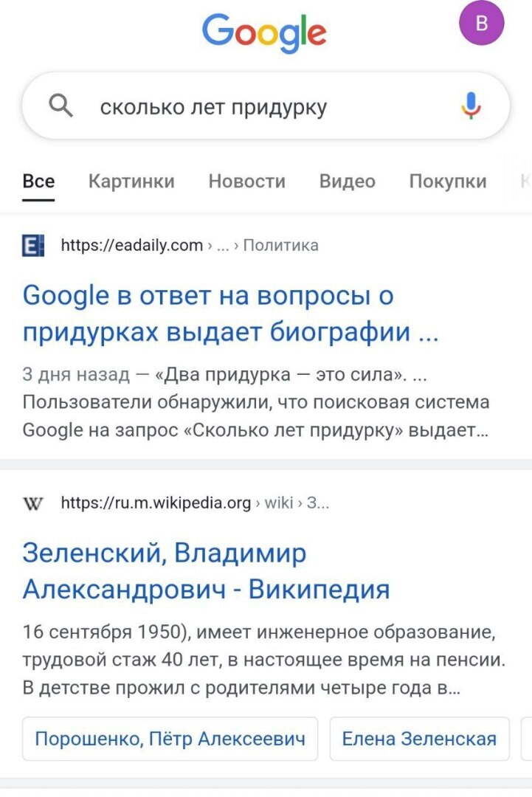
Task: Open the eadaily.com URL breadcrumb
Action: [131, 246]
